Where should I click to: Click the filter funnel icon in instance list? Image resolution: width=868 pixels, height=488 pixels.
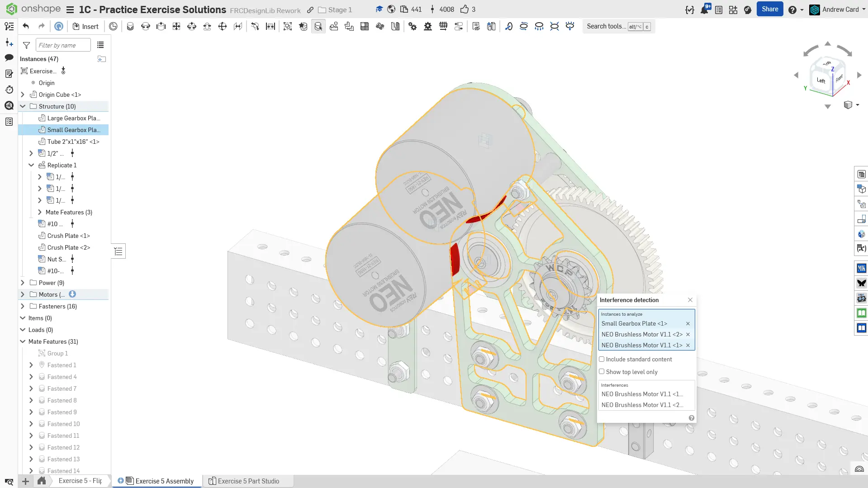pyautogui.click(x=27, y=45)
